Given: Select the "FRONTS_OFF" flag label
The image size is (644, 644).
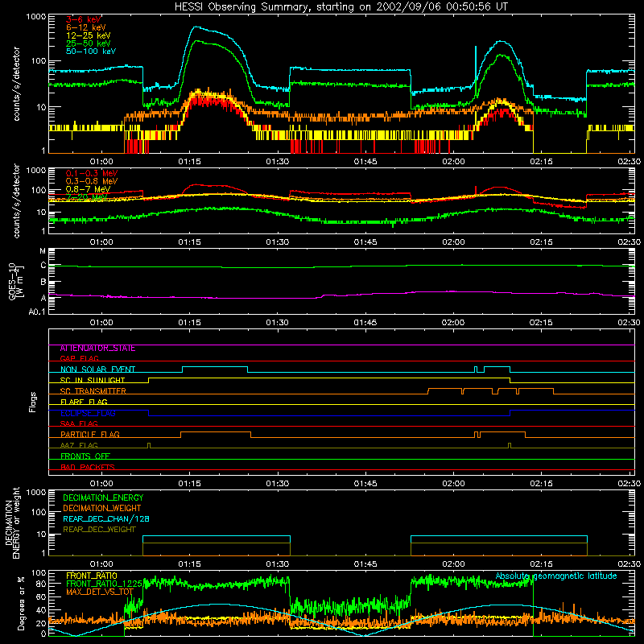Looking at the screenshot, I should pos(85,456).
